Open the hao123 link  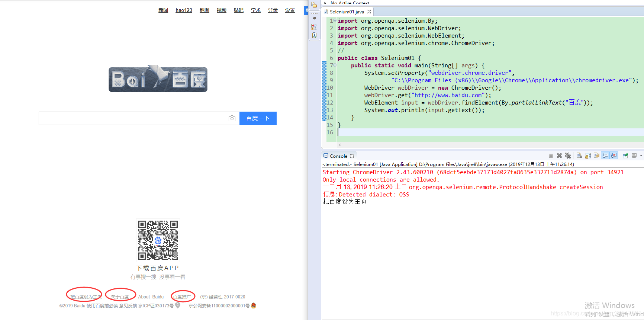click(x=184, y=10)
